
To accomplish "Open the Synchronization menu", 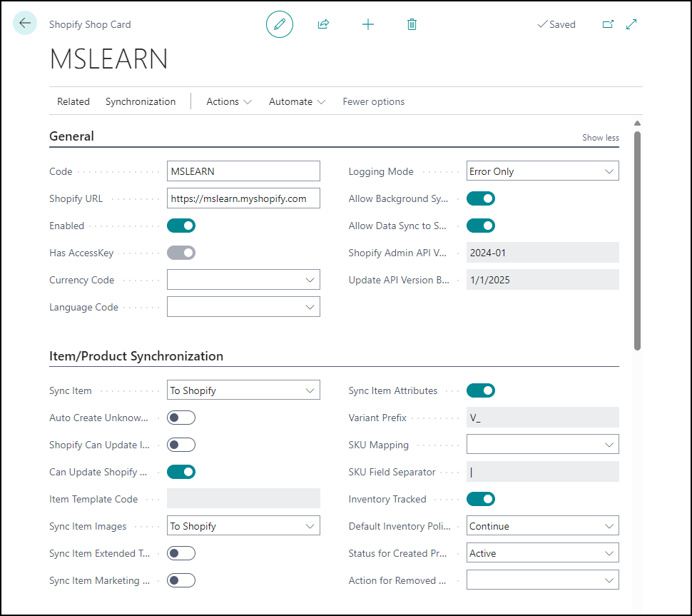I will click(141, 101).
